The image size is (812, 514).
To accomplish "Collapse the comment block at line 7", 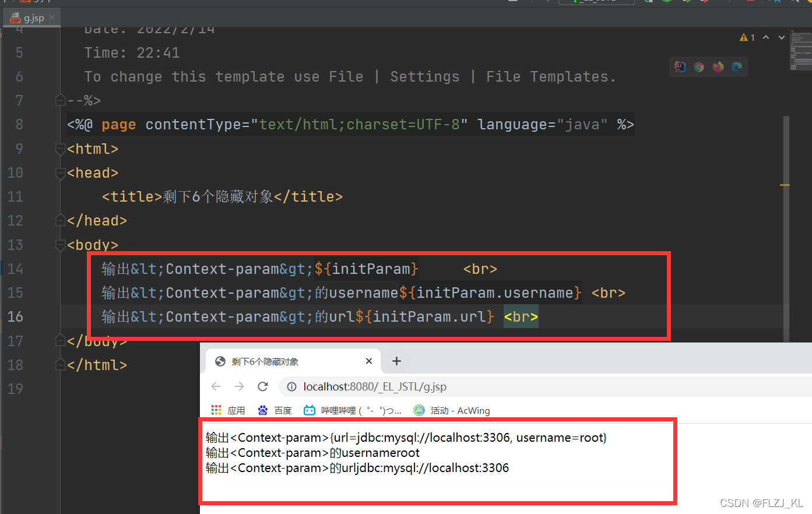I will 60,100.
